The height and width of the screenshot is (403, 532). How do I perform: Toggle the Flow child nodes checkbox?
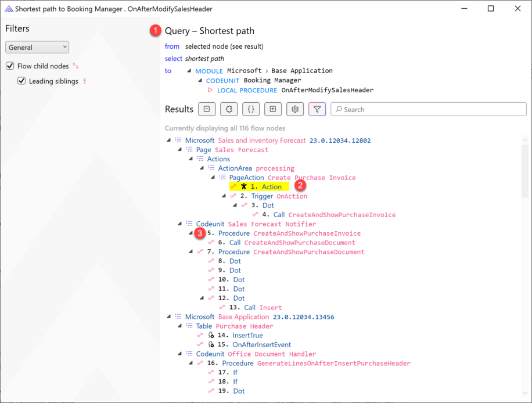(10, 66)
